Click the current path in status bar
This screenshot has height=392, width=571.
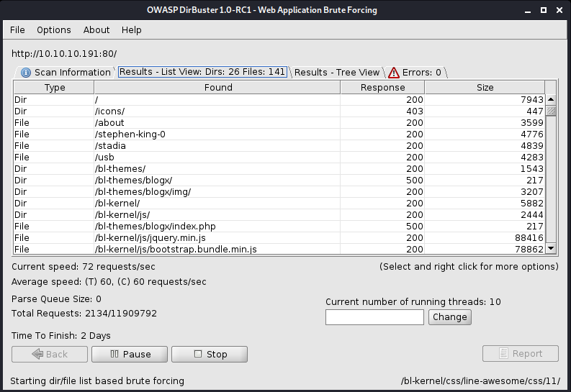(x=480, y=381)
